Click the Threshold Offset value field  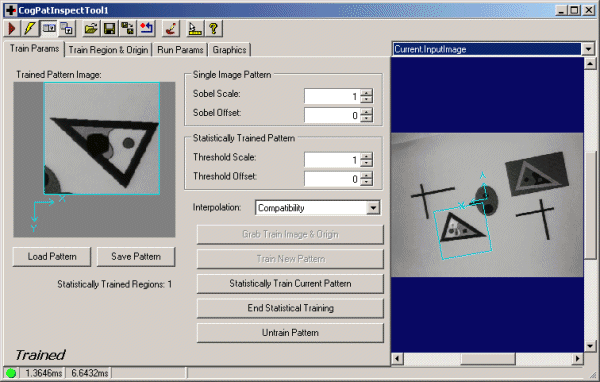tap(332, 178)
